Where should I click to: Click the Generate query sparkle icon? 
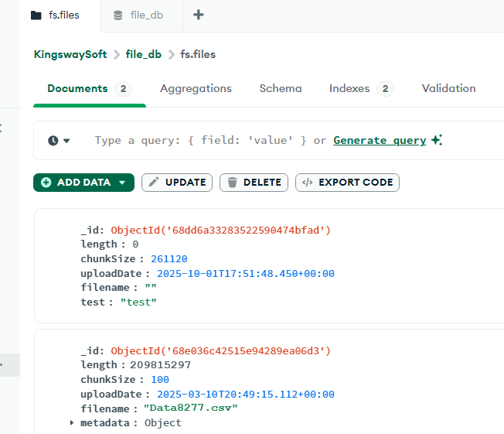437,140
